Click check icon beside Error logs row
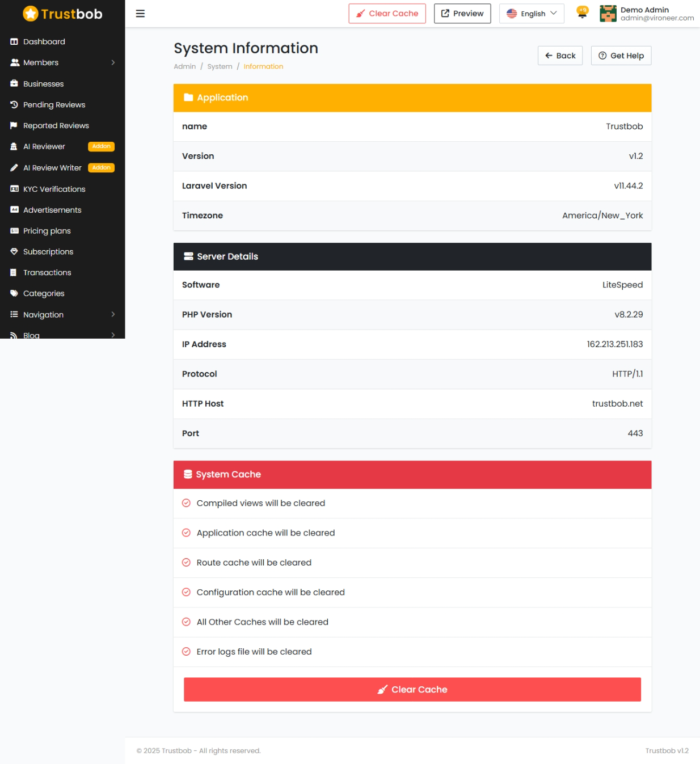700x764 pixels. pyautogui.click(x=186, y=652)
